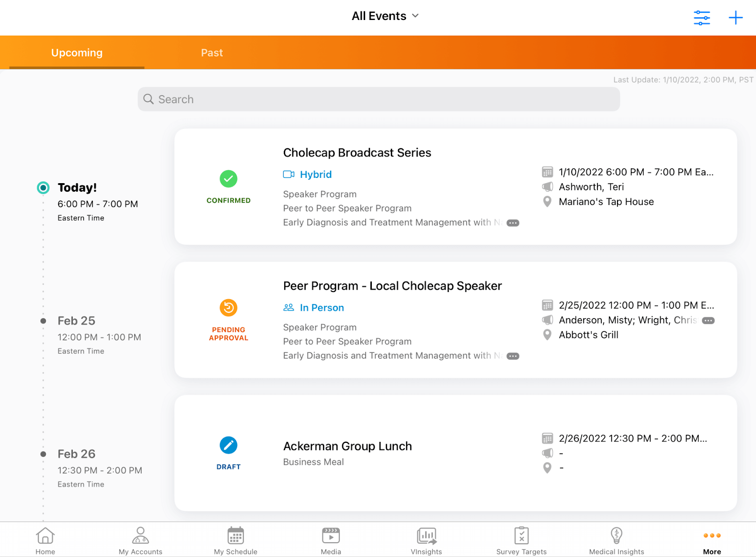
Task: Open the Ackerman Group Lunch event
Action: pyautogui.click(x=347, y=446)
